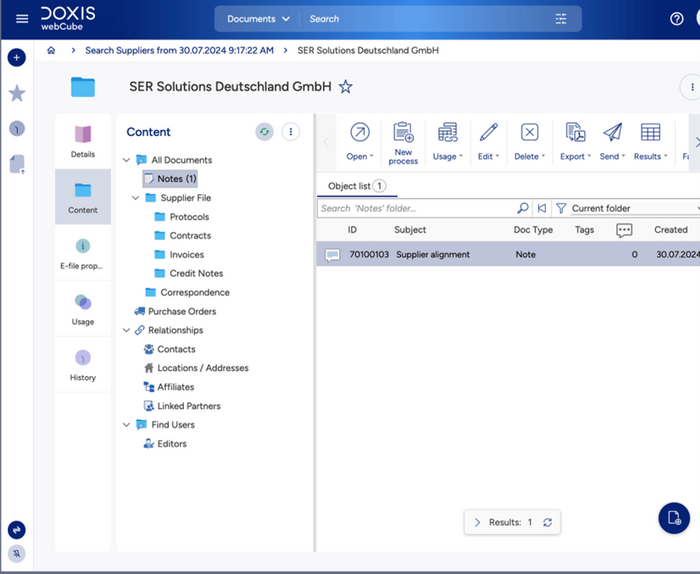This screenshot has width=700, height=574.
Task: Select the Supplier alignment note row
Action: (x=508, y=254)
